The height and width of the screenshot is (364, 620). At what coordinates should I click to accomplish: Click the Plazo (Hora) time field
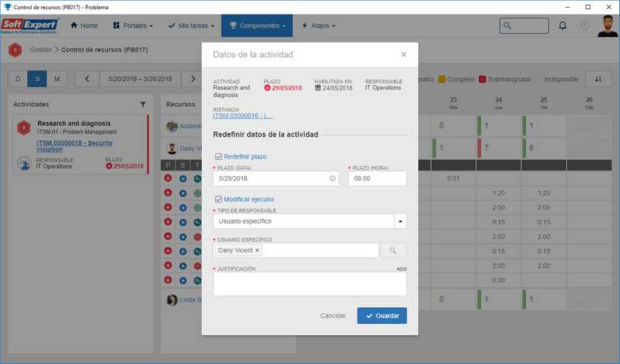(377, 179)
